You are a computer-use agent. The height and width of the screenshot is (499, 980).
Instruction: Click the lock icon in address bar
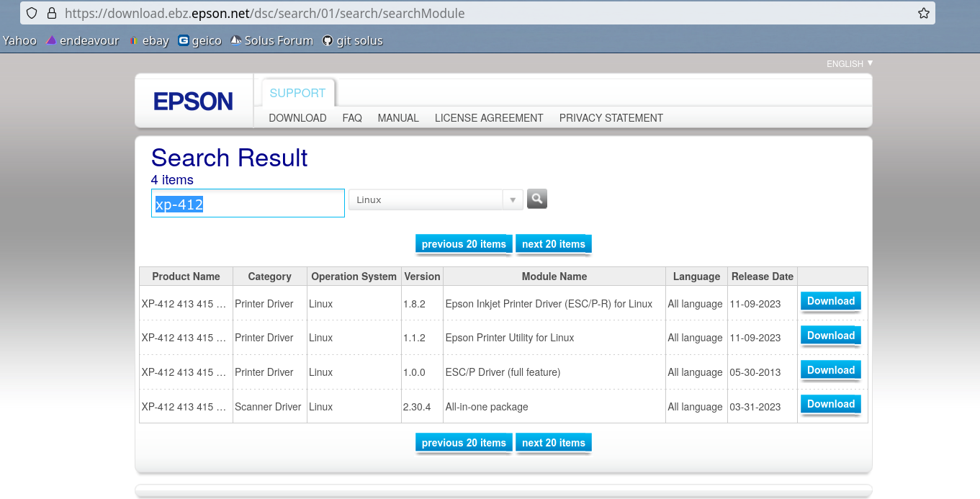point(51,13)
